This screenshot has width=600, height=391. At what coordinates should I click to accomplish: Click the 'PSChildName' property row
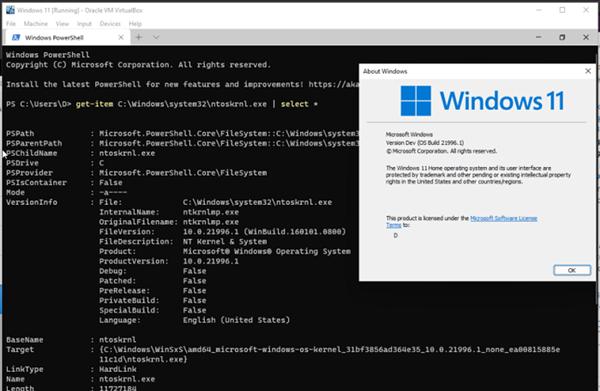tap(80, 153)
